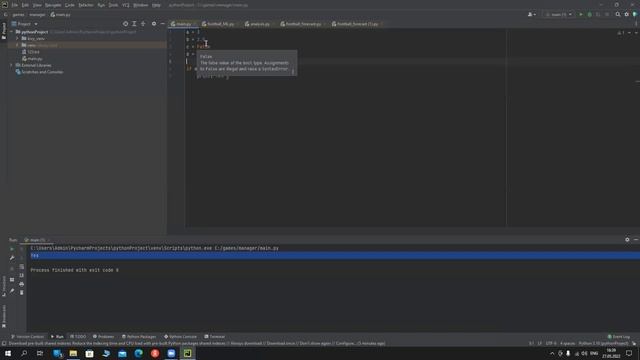Click the Python interpreter status bar entry

pyautogui.click(x=603, y=344)
